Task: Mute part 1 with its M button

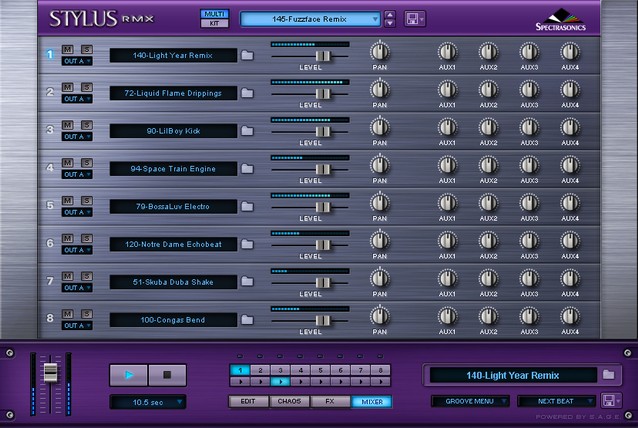Action: (68, 49)
